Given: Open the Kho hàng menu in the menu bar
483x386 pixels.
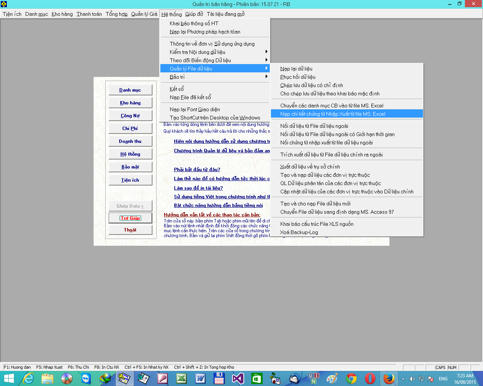Looking at the screenshot, I should tap(62, 14).
